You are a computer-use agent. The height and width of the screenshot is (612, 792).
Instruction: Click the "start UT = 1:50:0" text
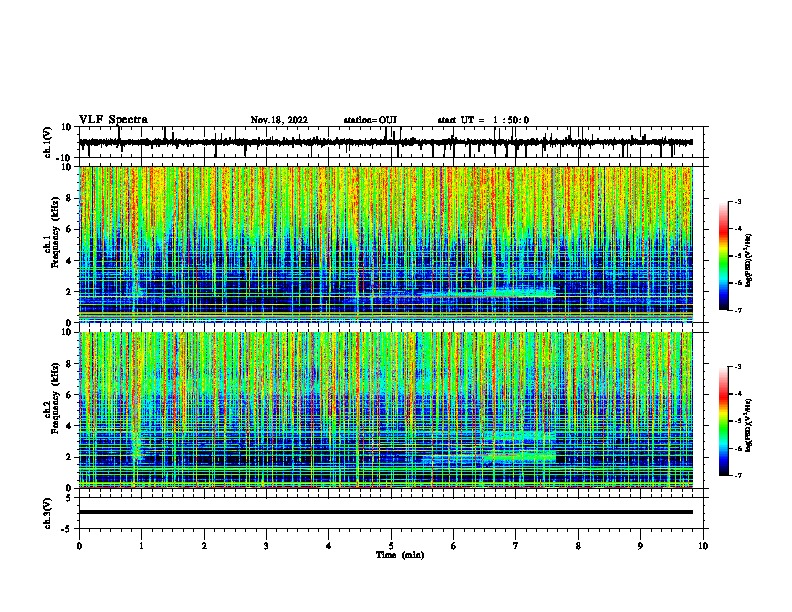tap(483, 120)
